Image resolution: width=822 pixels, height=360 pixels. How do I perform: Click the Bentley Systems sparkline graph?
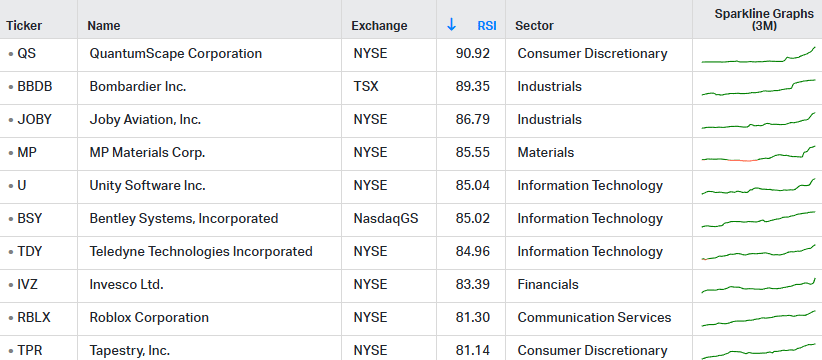tap(758, 219)
